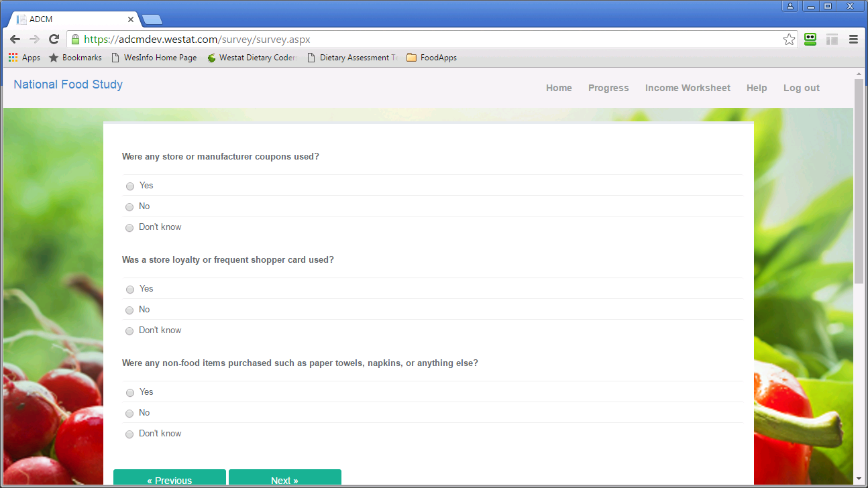868x488 pixels.
Task: Reload the page with refresh icon
Action: click(x=54, y=40)
